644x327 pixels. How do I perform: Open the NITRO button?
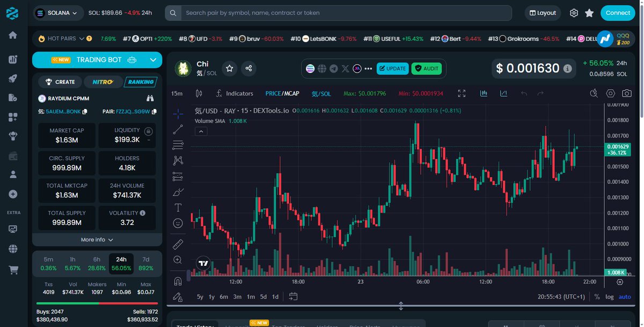coord(103,82)
